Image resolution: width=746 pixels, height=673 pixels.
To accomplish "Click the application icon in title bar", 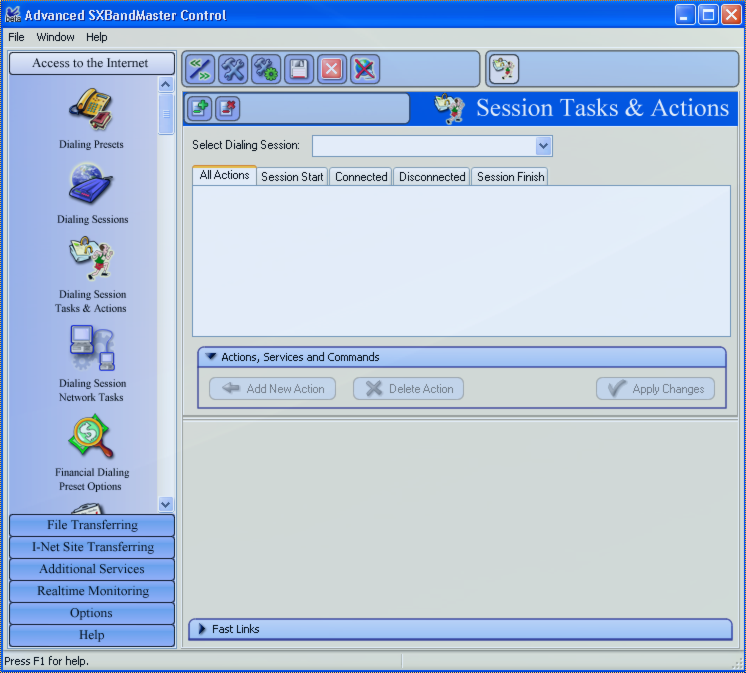I will point(13,15).
